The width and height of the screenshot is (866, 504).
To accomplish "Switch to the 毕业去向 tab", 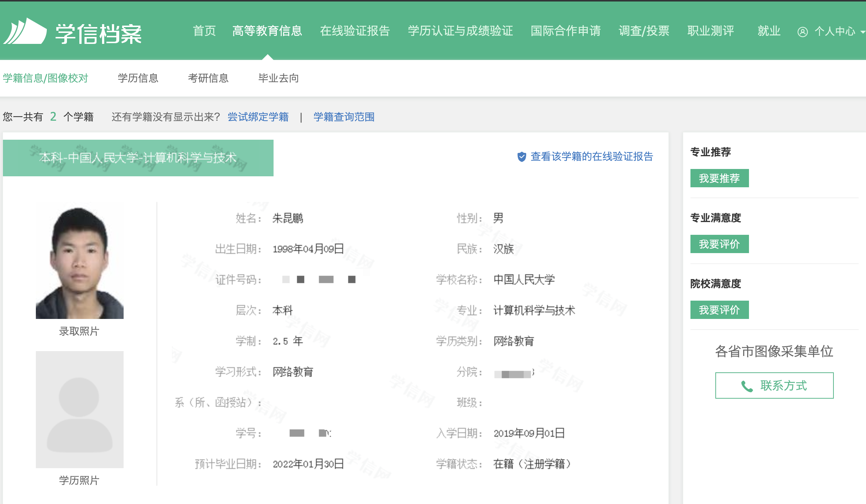I will click(x=279, y=78).
